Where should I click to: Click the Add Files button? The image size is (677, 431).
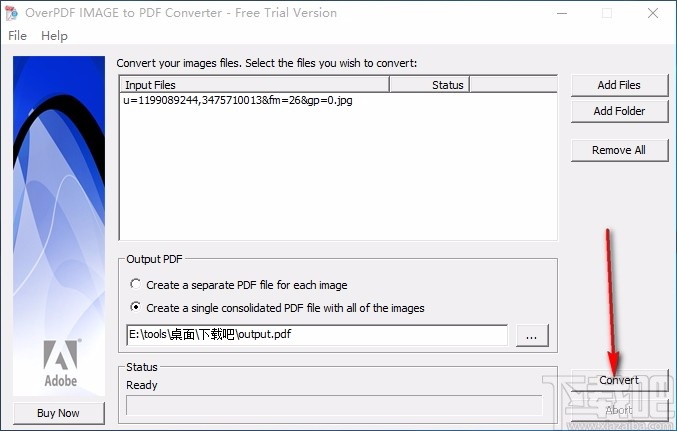[619, 85]
